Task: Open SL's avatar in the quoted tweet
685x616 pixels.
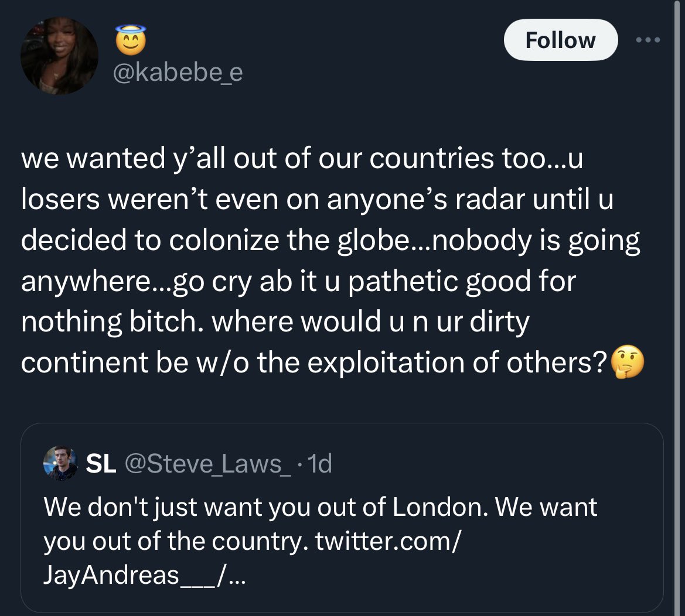Action: click(60, 464)
